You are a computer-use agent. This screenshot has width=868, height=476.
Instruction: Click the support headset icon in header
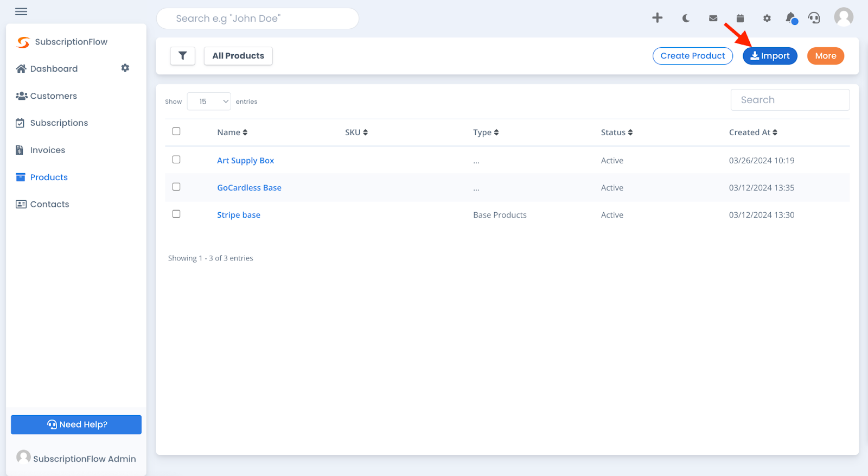click(x=814, y=18)
